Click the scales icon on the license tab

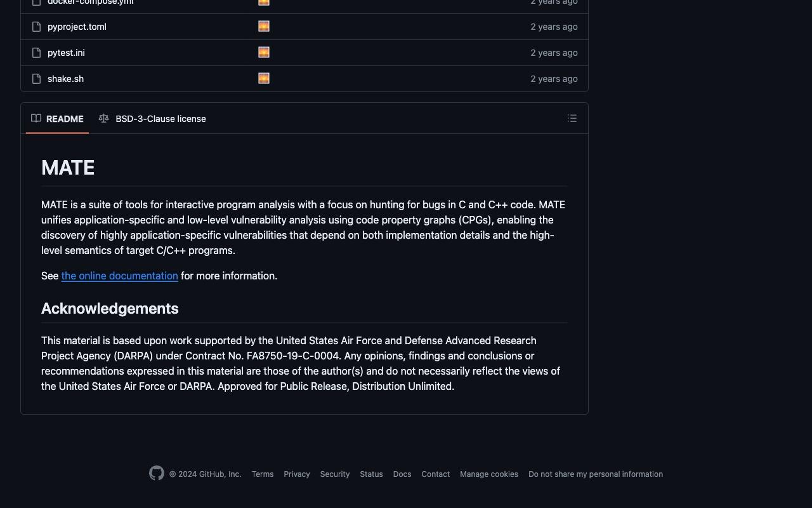[104, 118]
